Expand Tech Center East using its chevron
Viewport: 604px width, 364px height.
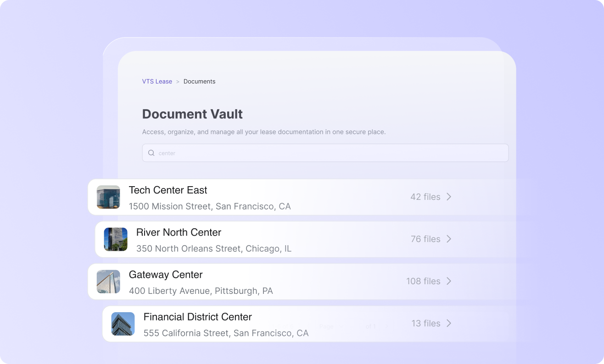coord(449,197)
